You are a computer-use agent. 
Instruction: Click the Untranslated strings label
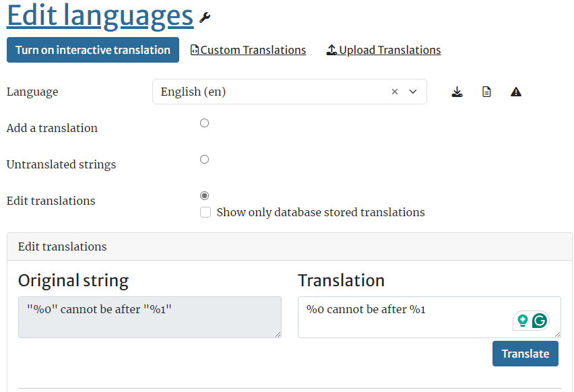point(61,164)
